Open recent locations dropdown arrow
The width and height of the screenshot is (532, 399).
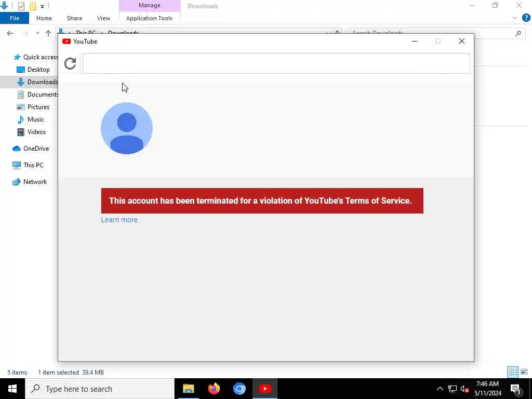[37, 33]
